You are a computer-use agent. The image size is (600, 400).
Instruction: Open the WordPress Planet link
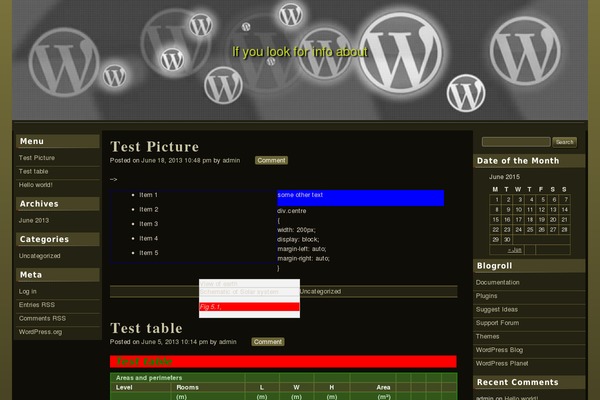tap(502, 363)
